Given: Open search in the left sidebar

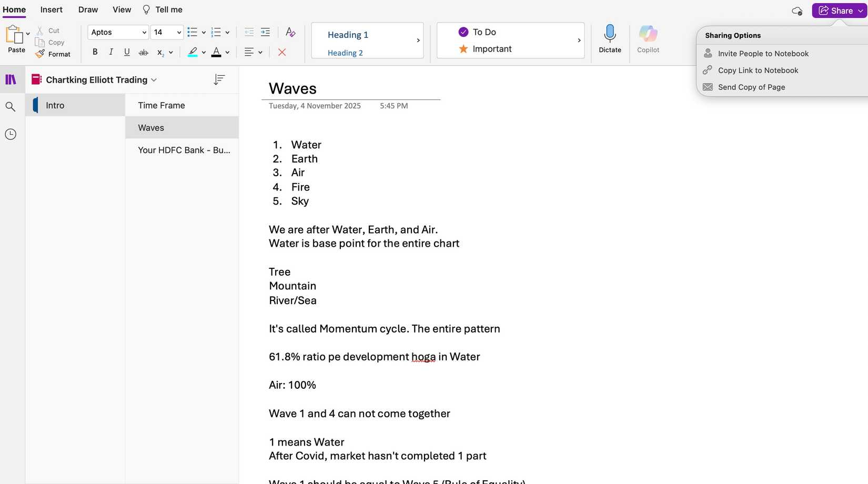Looking at the screenshot, I should coord(11,106).
